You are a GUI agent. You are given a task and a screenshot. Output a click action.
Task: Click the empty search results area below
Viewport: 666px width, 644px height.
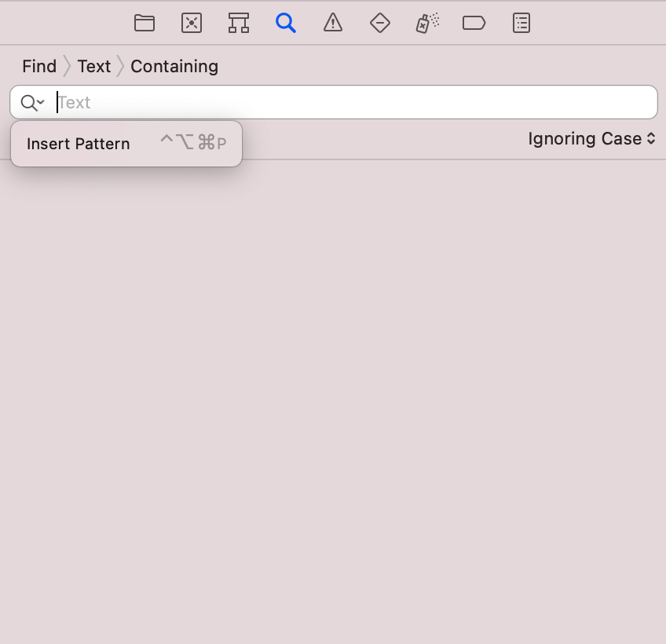click(333, 393)
